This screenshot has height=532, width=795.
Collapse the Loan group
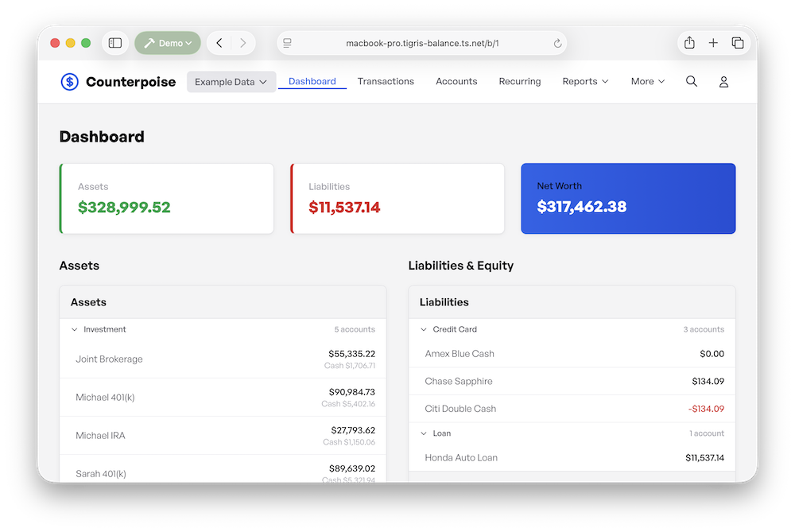(x=424, y=433)
